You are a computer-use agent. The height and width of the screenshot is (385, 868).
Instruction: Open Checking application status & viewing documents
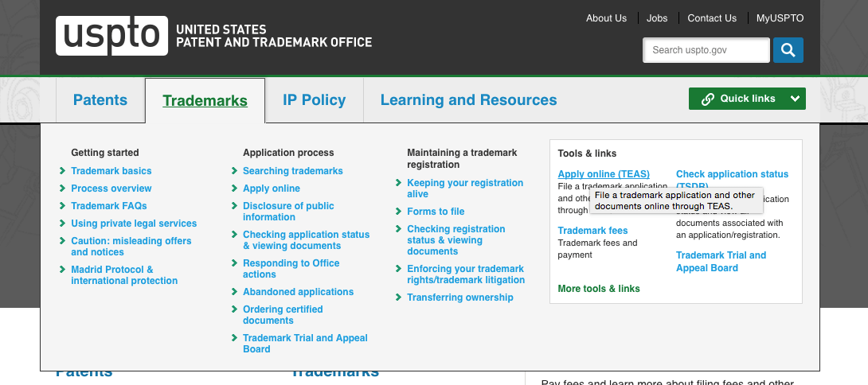(x=306, y=240)
